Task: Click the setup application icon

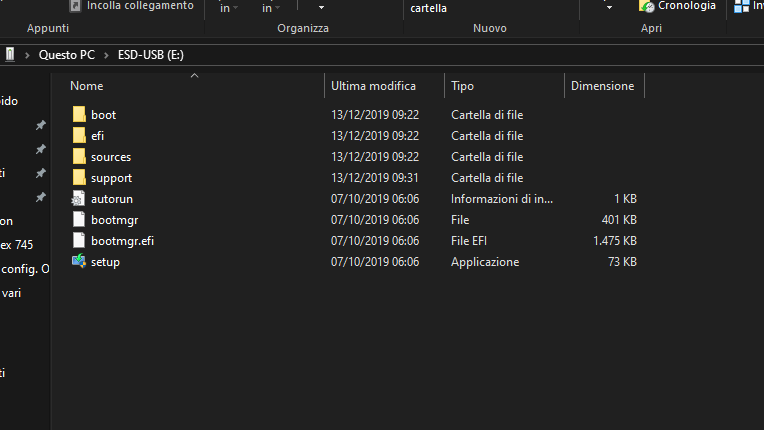Action: tap(79, 262)
